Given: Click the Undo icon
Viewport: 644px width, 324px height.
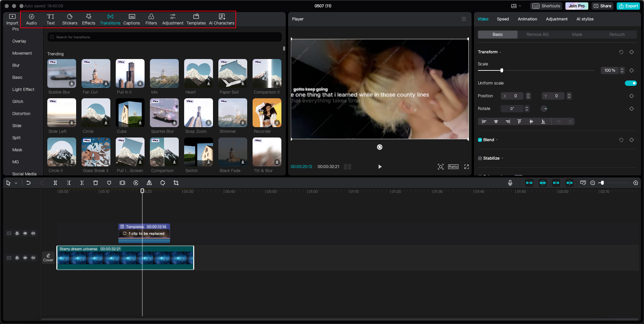Looking at the screenshot, I should 29,183.
